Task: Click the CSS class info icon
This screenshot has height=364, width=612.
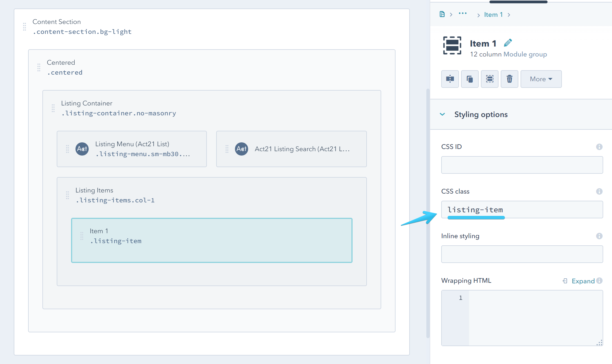Action: [x=599, y=191]
